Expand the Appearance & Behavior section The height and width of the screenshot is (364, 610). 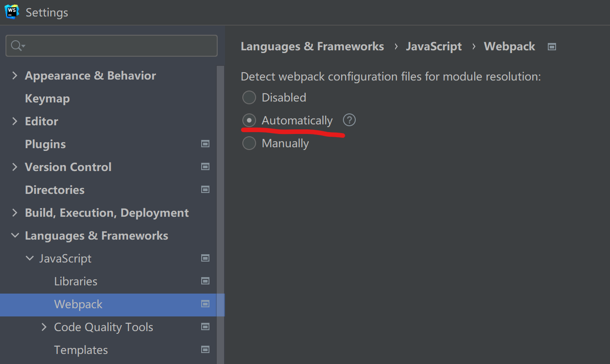(15, 75)
